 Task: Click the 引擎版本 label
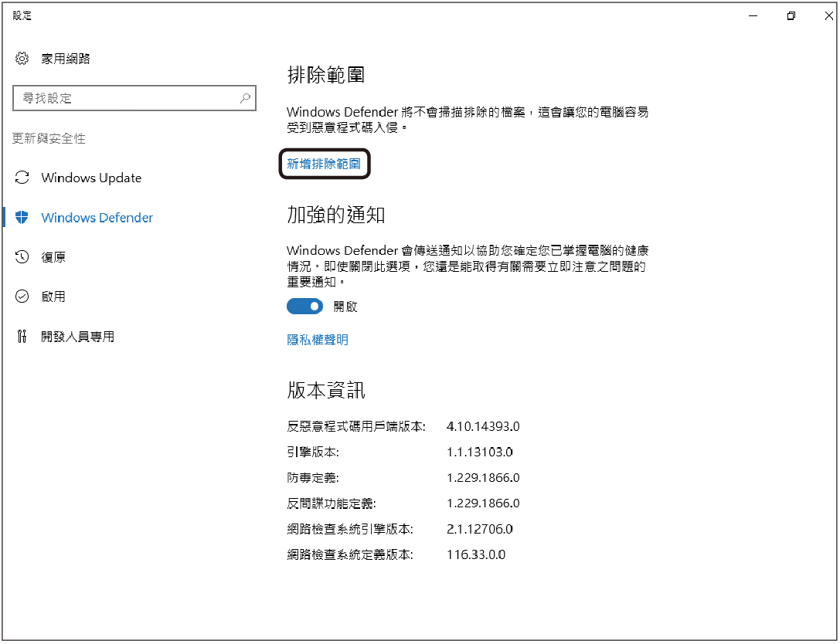[313, 452]
